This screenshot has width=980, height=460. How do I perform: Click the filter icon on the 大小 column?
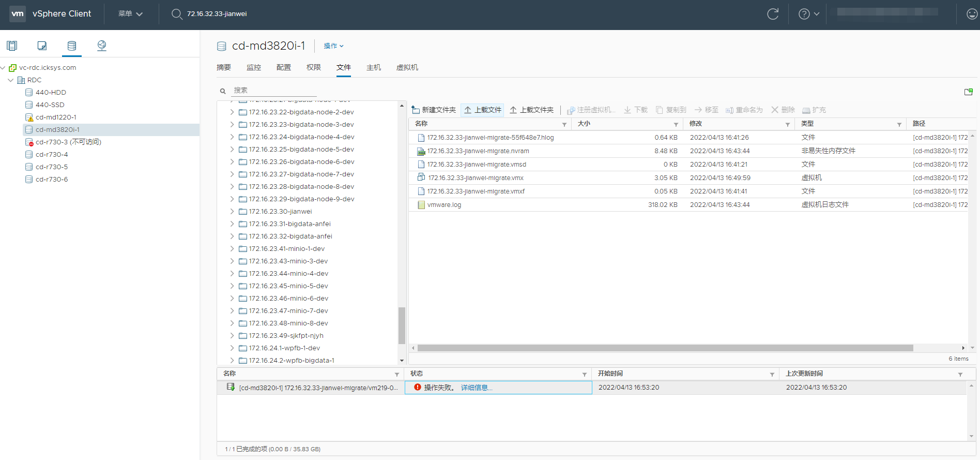click(676, 125)
